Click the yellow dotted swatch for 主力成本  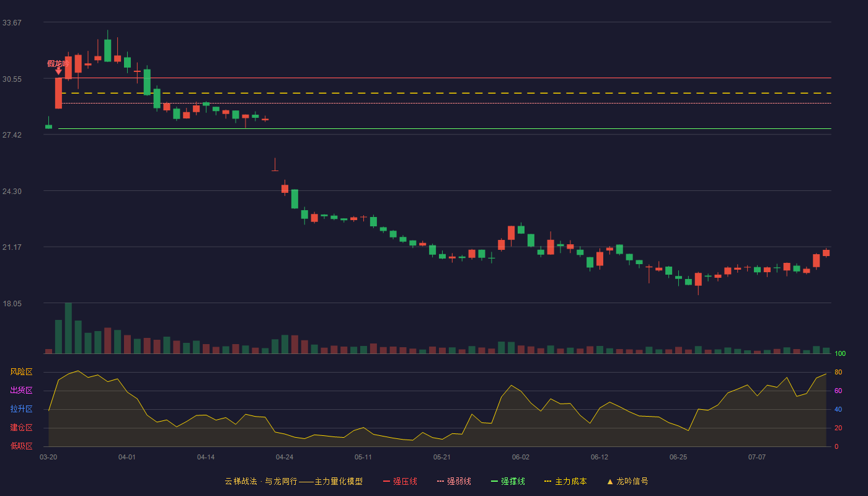(x=547, y=481)
